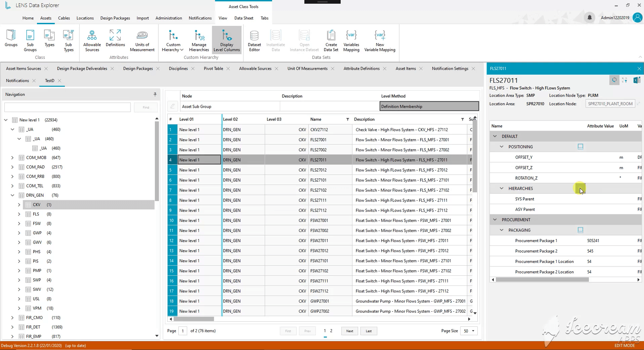Expand the FLS tree node
644x350 pixels.
19,214
